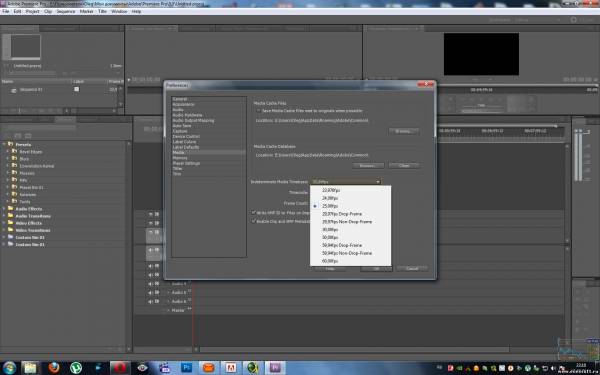Click the timeline horizontal scrollbar
This screenshot has width=600, height=375.
354,349
